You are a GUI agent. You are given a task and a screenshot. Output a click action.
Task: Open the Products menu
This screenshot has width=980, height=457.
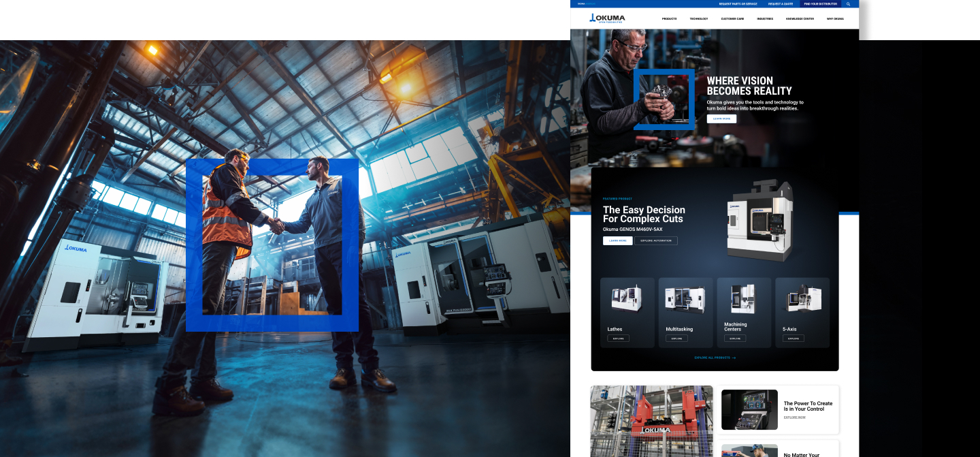pyautogui.click(x=669, y=19)
